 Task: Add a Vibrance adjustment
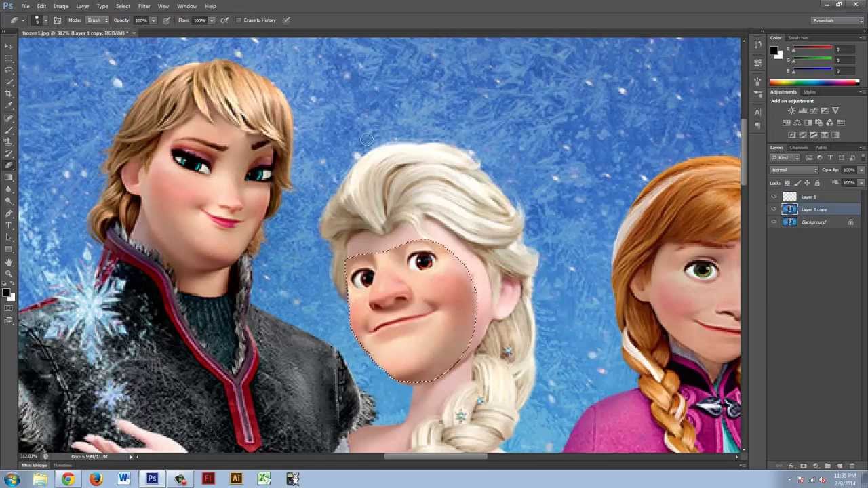pyautogui.click(x=835, y=110)
